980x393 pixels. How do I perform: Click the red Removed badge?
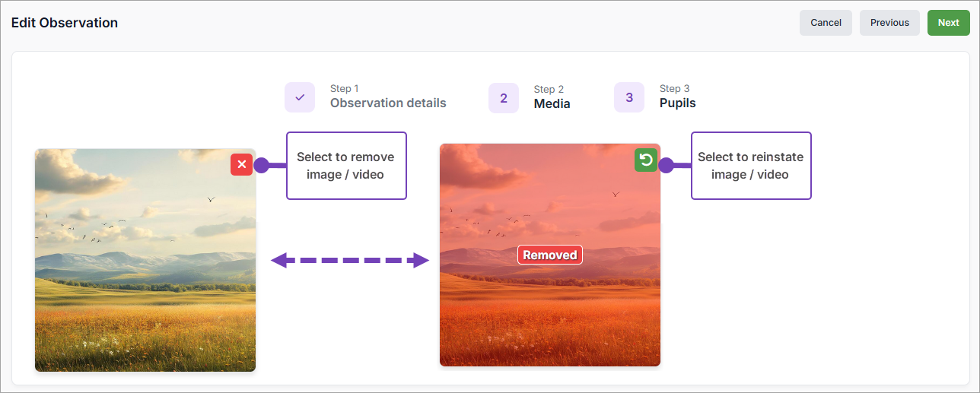tap(549, 255)
